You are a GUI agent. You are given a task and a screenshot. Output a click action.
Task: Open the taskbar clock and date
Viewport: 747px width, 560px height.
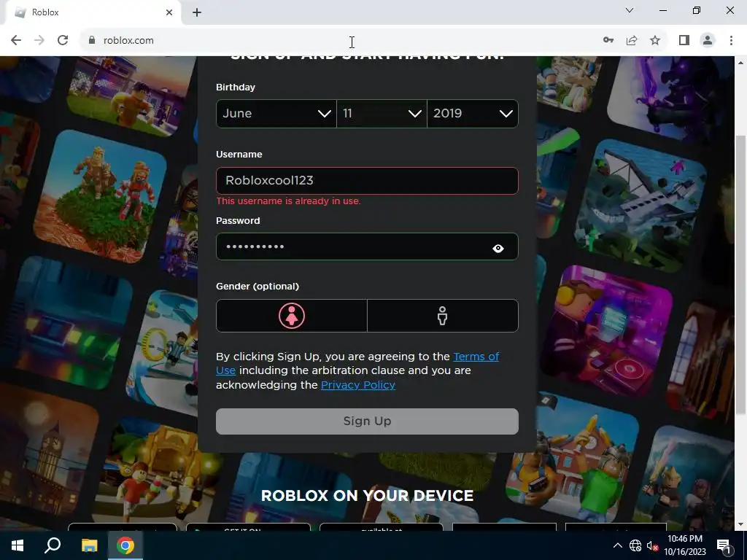684,545
